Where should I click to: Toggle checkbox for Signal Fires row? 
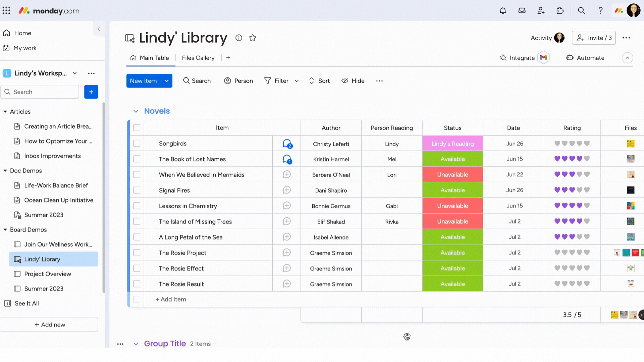pos(137,190)
